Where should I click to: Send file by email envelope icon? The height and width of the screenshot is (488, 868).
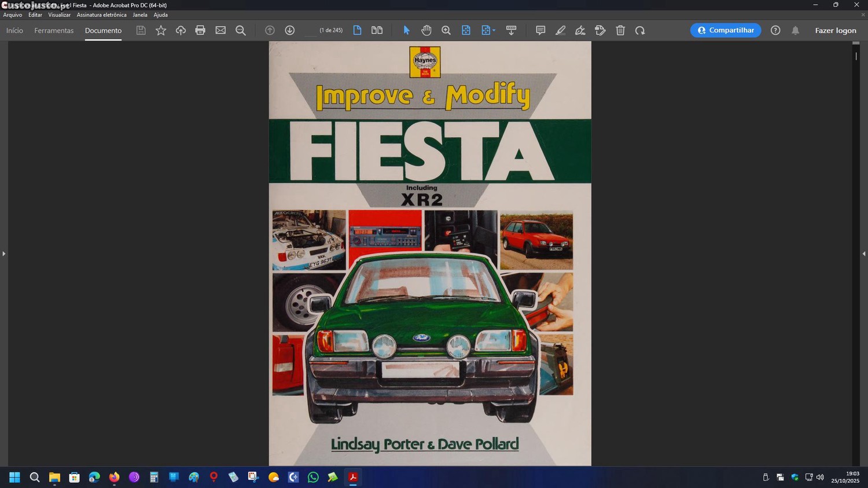click(220, 30)
